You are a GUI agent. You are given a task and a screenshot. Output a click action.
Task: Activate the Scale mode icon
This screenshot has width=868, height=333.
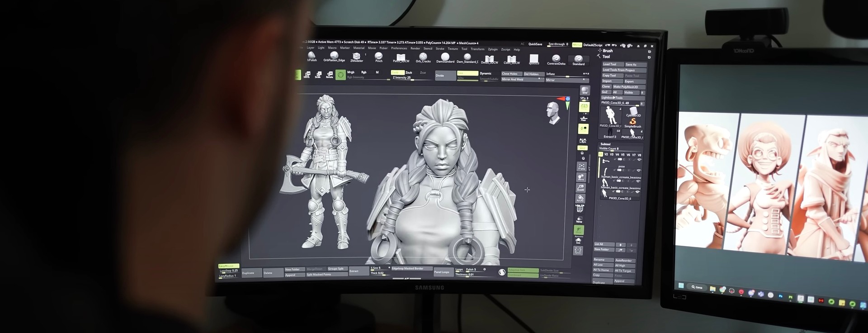coord(318,75)
